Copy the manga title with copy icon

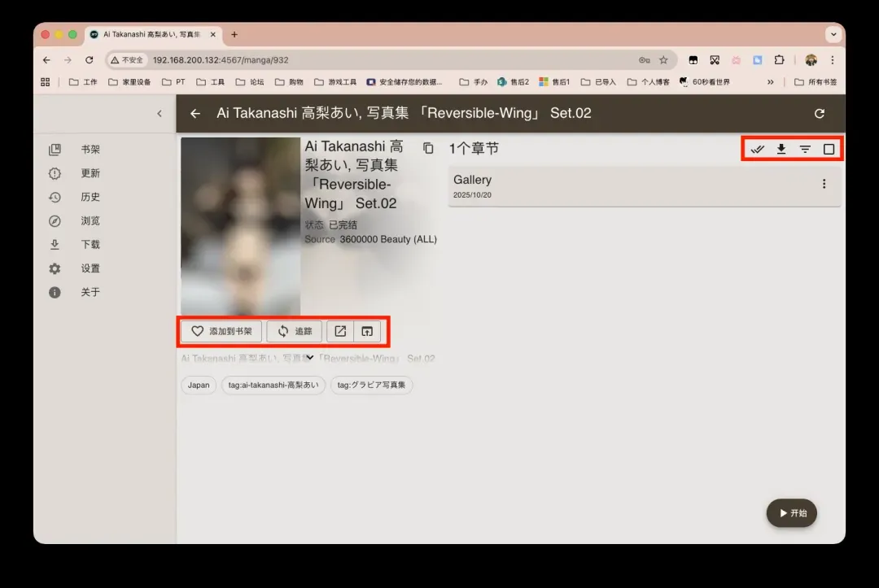(428, 148)
